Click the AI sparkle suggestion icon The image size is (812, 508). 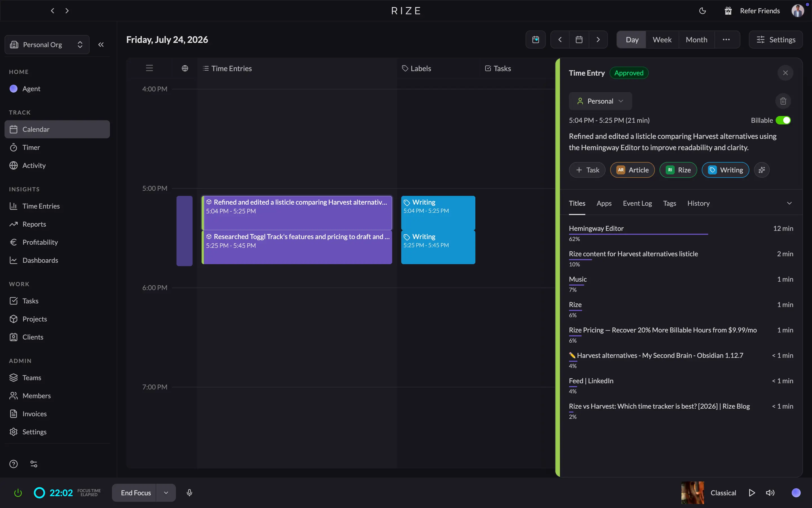click(x=762, y=170)
